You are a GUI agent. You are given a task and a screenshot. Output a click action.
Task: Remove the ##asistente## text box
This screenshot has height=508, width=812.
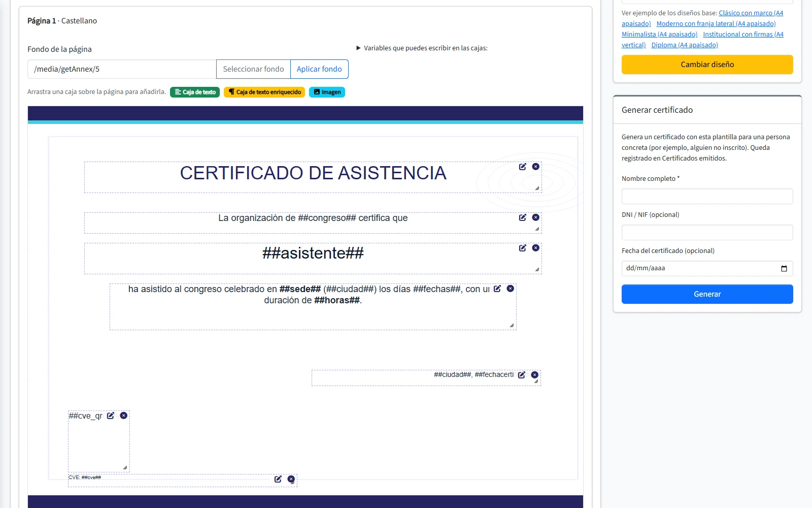click(x=535, y=248)
